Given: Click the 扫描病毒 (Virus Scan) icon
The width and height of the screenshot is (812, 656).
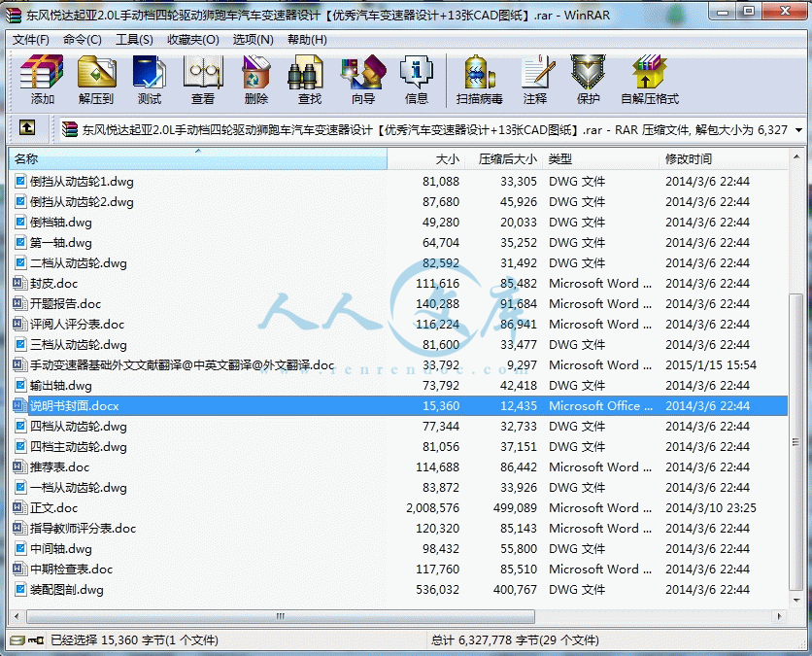Looking at the screenshot, I should [x=480, y=80].
